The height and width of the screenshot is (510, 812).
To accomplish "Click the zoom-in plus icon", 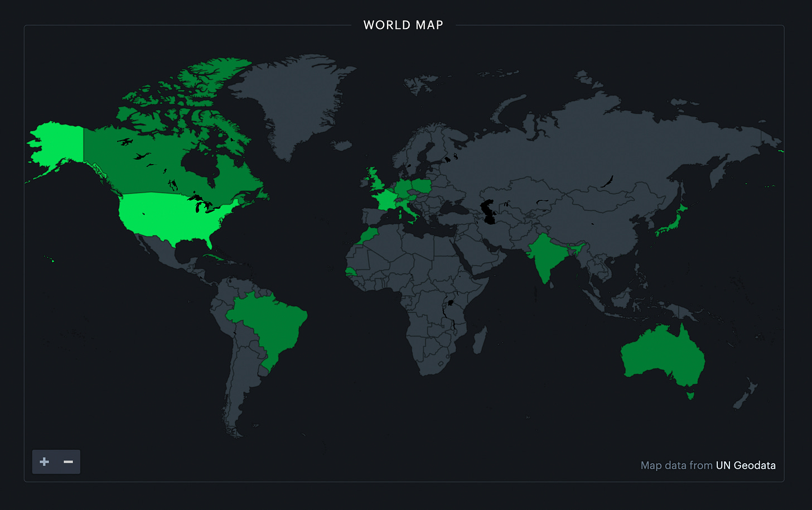I will [43, 461].
